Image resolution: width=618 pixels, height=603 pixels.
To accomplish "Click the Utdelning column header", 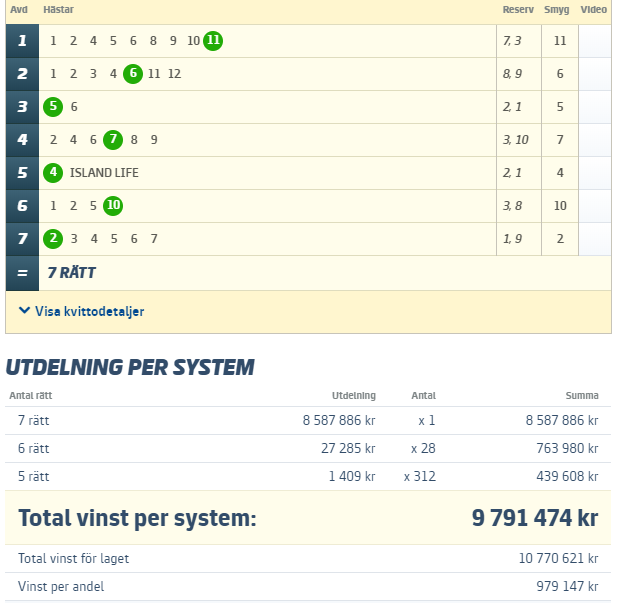I will tap(354, 395).
